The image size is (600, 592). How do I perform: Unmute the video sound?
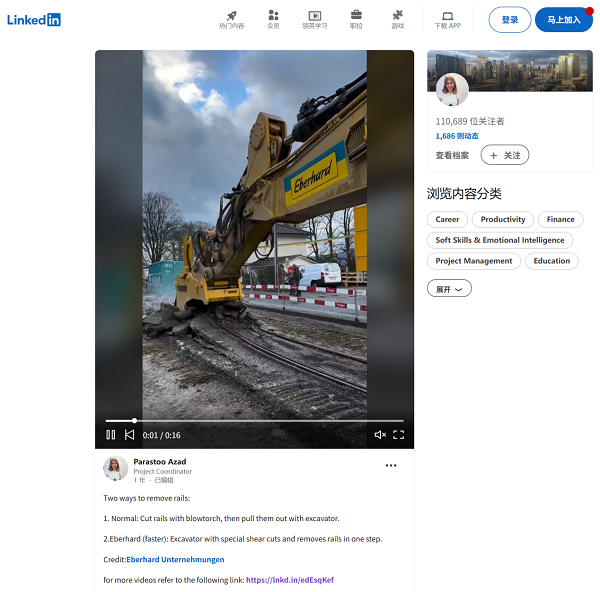click(380, 435)
